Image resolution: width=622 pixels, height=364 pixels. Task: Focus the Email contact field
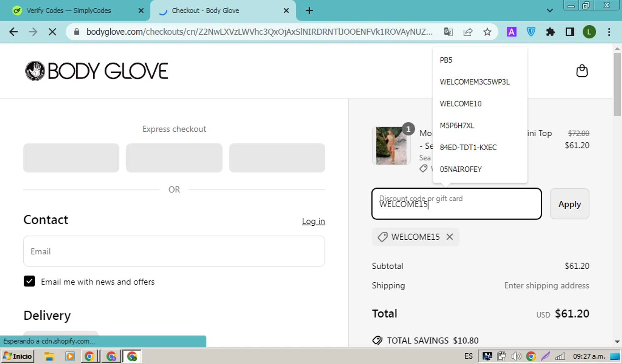(174, 251)
